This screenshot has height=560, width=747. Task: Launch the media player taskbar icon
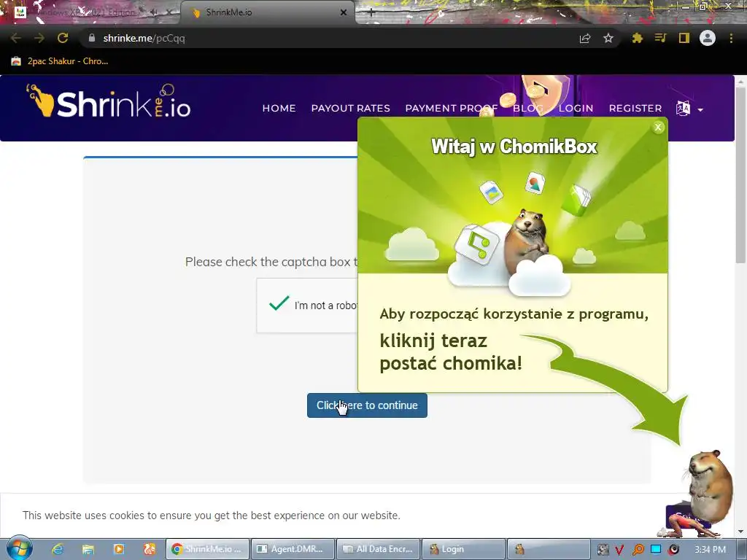click(119, 549)
